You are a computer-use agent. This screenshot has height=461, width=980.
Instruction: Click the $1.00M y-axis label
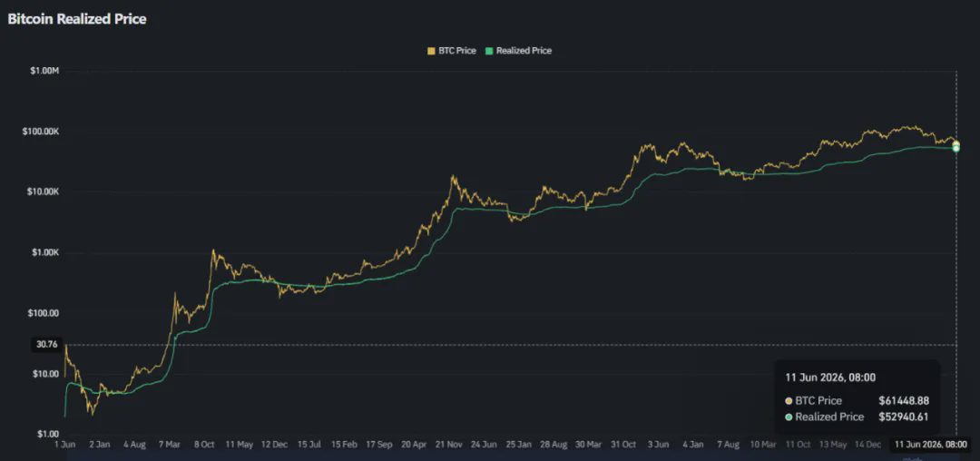coord(44,71)
